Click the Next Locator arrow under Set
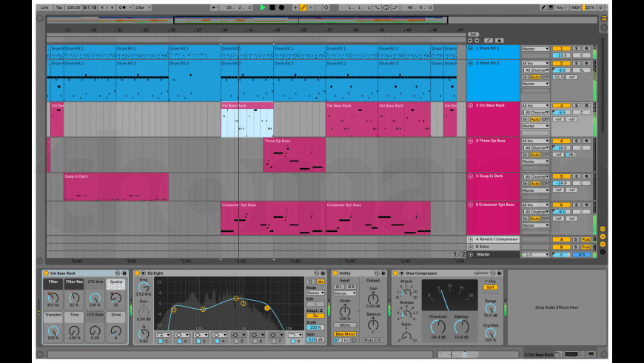Viewport: 644px width, 363px height. click(x=477, y=40)
